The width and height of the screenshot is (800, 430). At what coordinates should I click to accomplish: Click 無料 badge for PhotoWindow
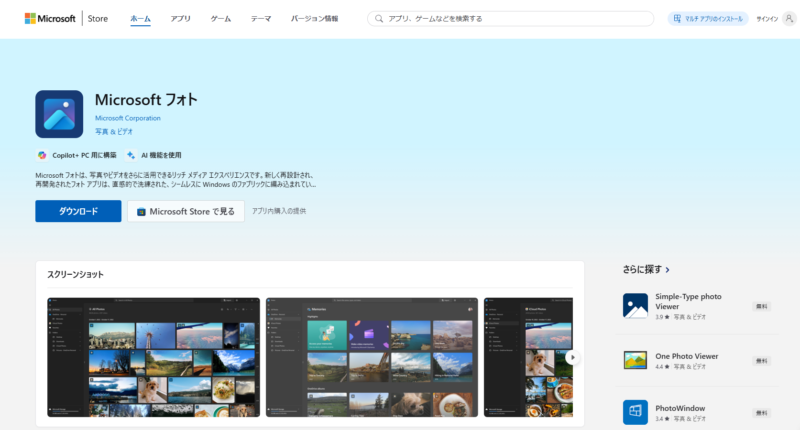[761, 413]
